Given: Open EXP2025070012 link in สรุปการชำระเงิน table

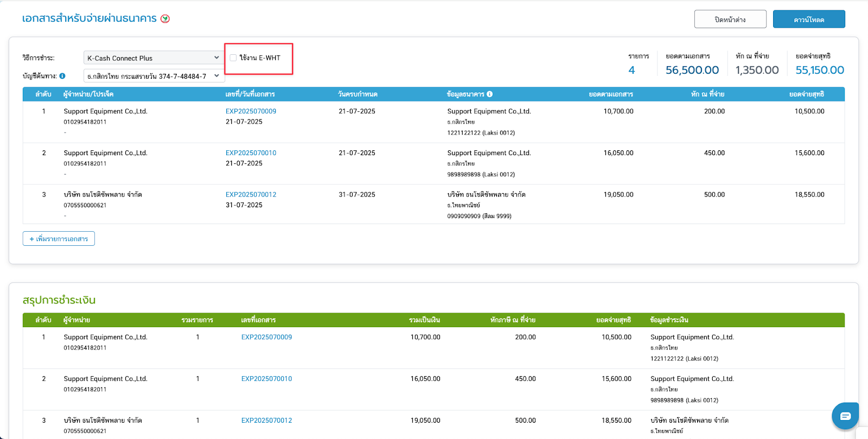Looking at the screenshot, I should click(x=266, y=421).
